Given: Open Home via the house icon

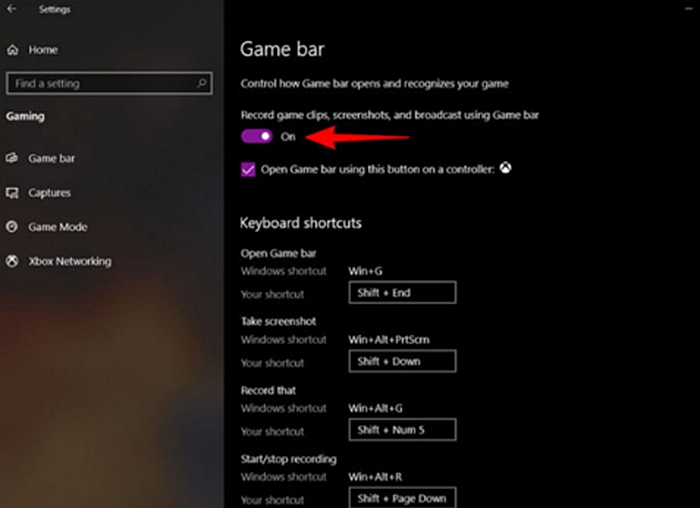Looking at the screenshot, I should click(x=12, y=50).
